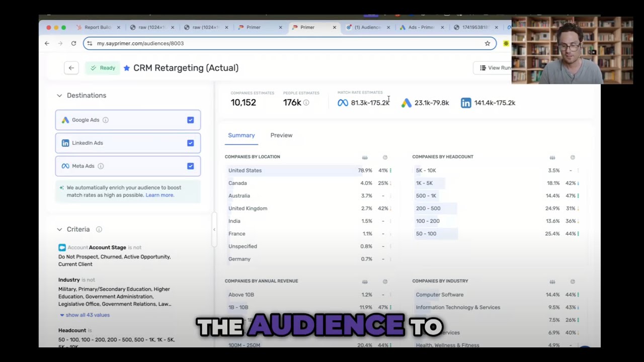Switch to the Preview tab
644x362 pixels.
(x=281, y=135)
